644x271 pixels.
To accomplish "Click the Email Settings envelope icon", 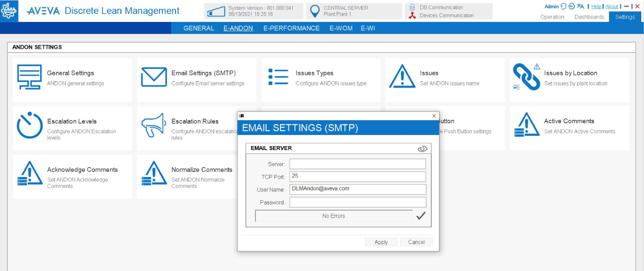I will [x=154, y=77].
